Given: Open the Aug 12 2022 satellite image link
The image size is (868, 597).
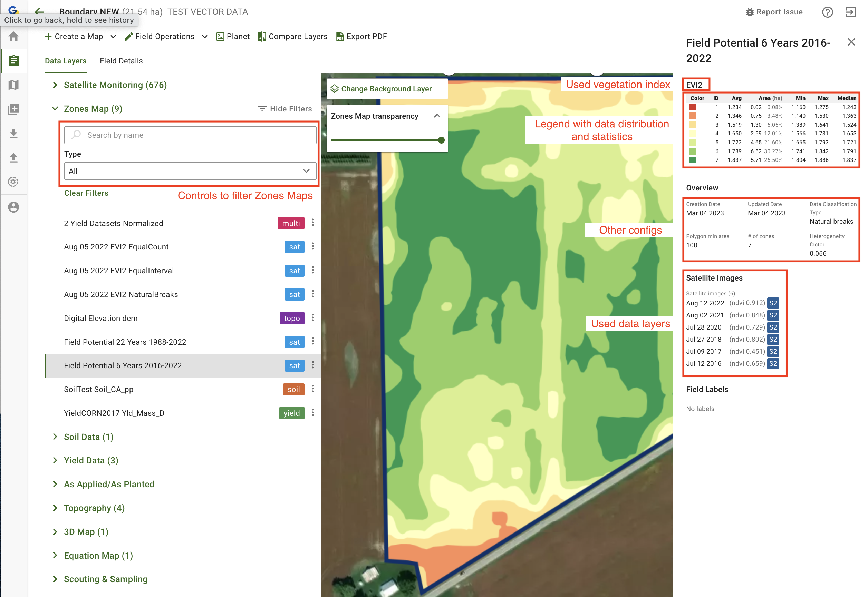Looking at the screenshot, I should coord(705,303).
